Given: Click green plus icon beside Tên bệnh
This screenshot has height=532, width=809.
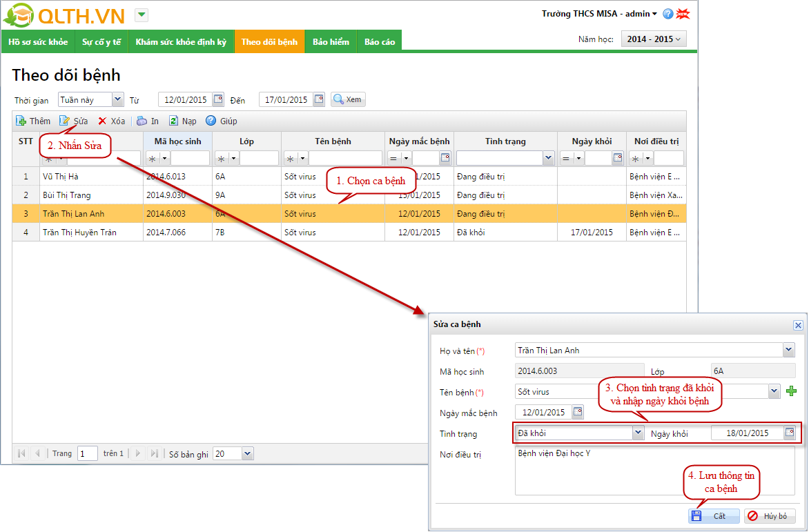Looking at the screenshot, I should (x=791, y=391).
